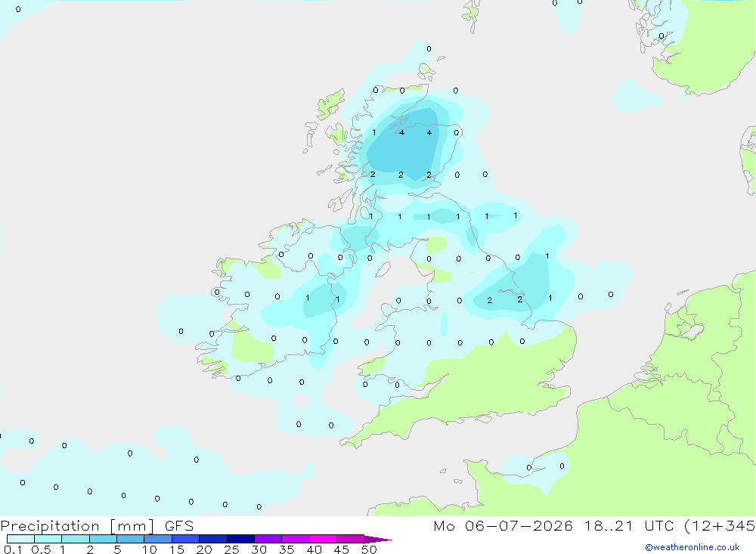This screenshot has width=756, height=554.
Task: Click the '50' legend scale label
Action: coord(370,549)
